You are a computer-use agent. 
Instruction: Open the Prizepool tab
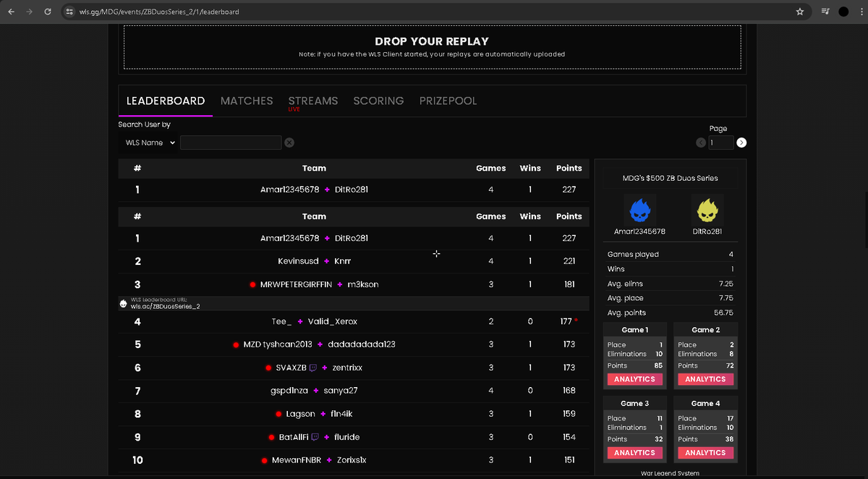click(x=448, y=101)
